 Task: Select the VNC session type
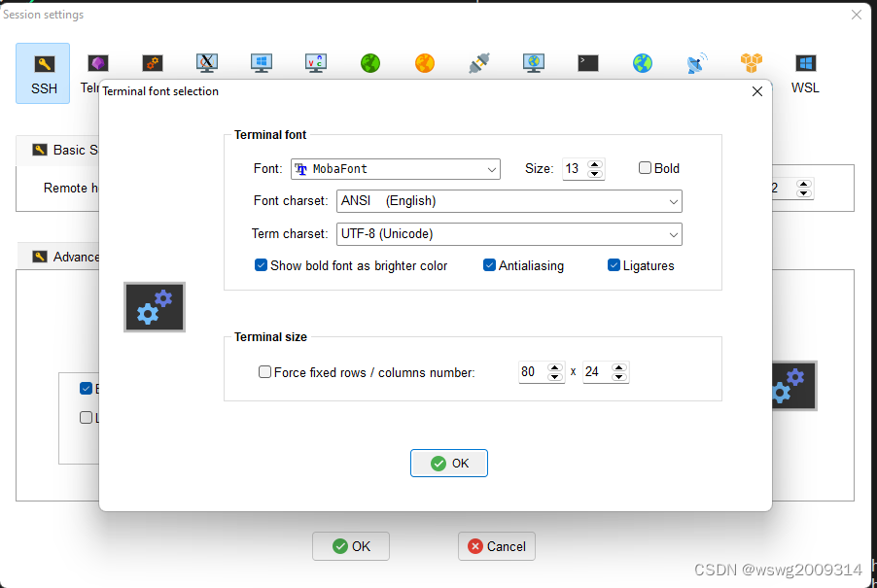coord(315,61)
